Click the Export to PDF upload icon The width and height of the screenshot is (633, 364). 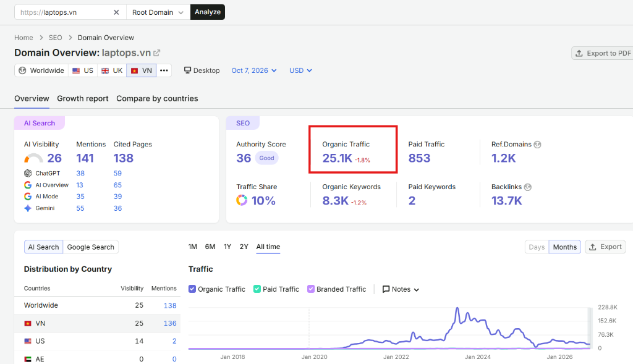click(579, 53)
